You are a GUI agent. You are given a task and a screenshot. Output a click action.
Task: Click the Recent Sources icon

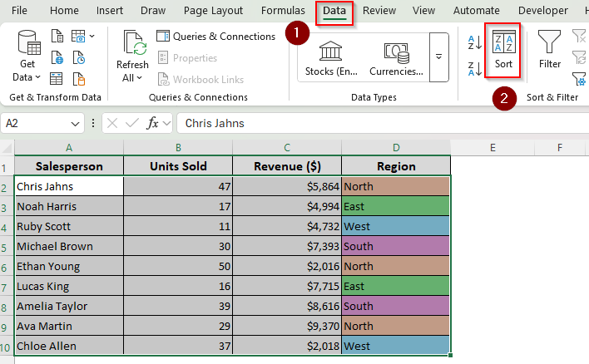78,58
